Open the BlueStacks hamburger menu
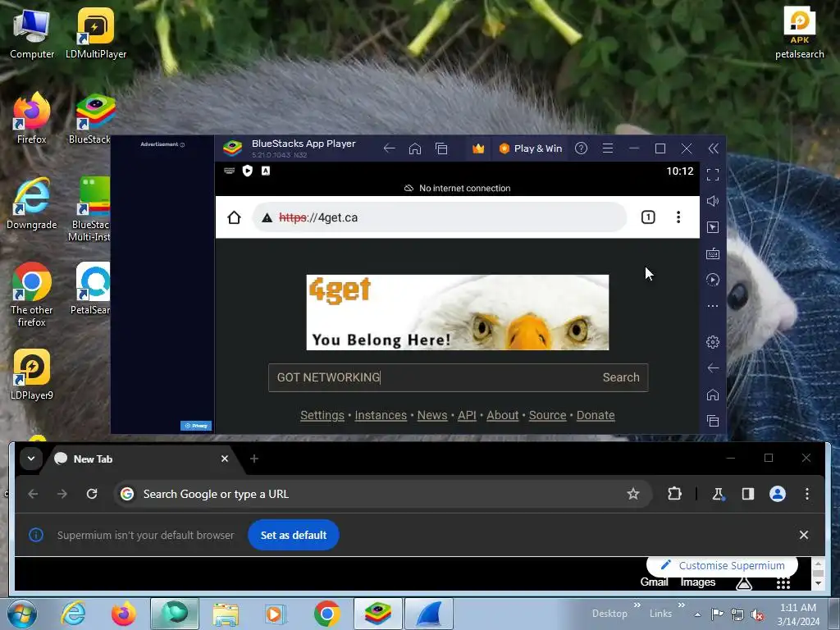The height and width of the screenshot is (630, 840). tap(608, 148)
